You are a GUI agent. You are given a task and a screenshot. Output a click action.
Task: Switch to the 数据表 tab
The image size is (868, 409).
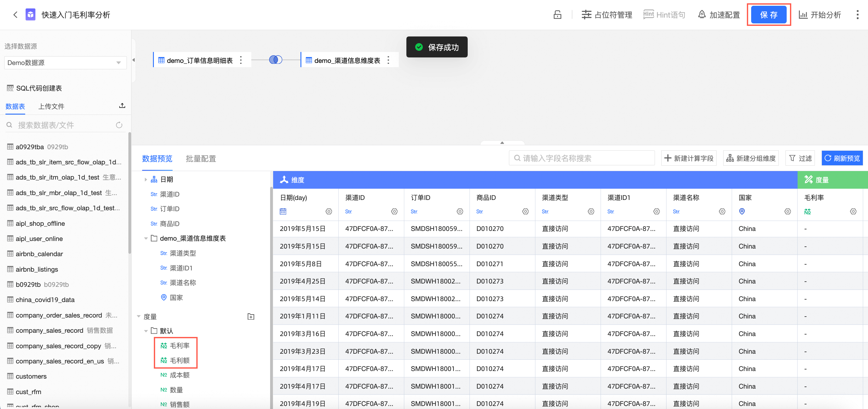[x=15, y=106]
